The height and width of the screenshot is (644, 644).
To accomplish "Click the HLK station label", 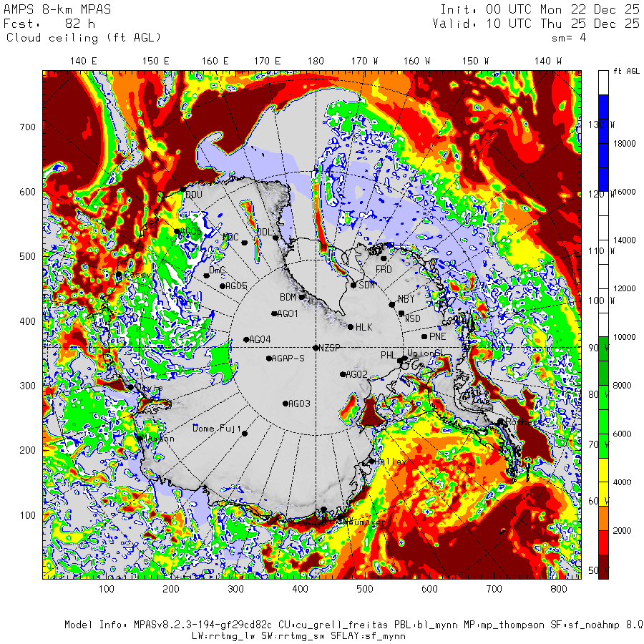I will pyautogui.click(x=364, y=327).
